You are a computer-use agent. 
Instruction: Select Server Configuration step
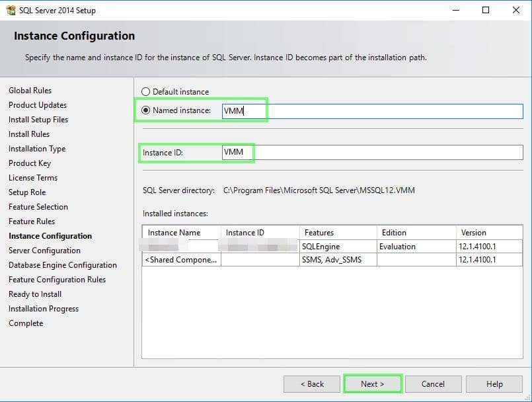44,251
